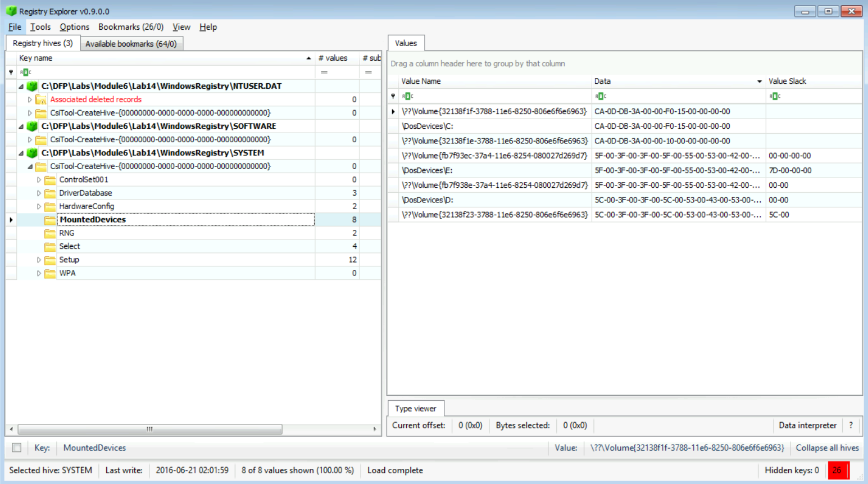Click the SYSTEM hive cube icon
868x484 pixels.
click(32, 153)
